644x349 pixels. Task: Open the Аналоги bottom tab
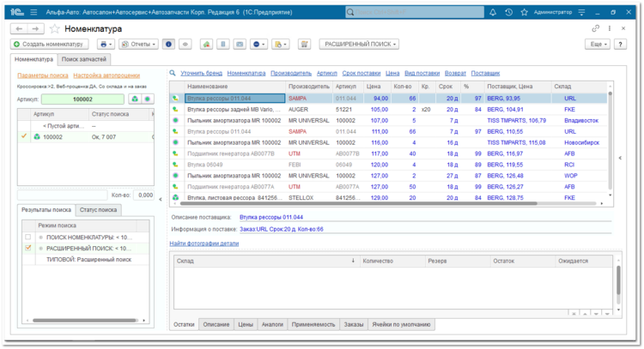[272, 324]
